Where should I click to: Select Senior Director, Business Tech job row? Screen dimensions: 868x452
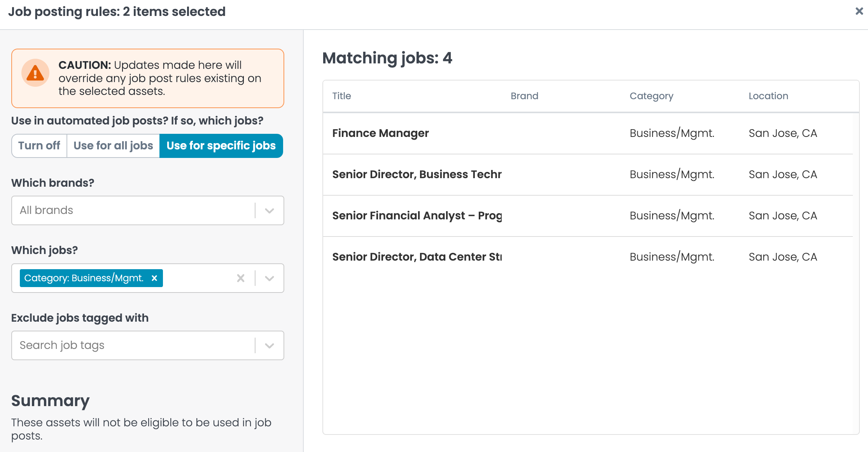tap(416, 175)
